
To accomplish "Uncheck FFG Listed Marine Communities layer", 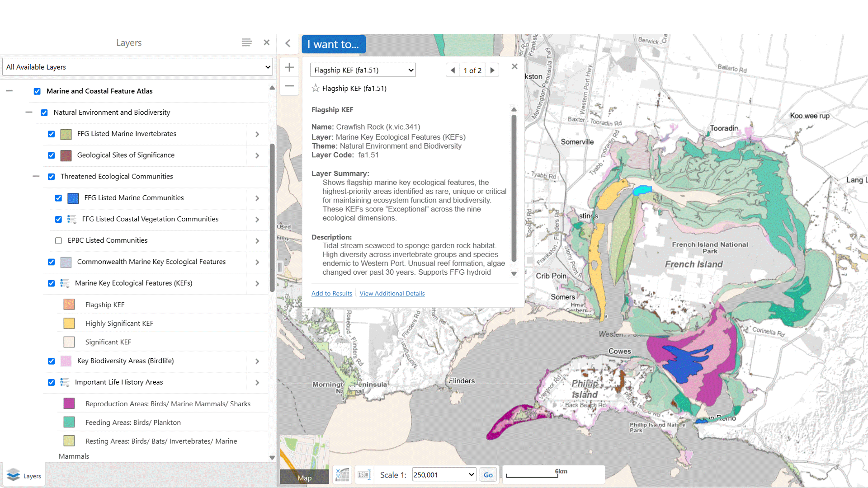I will (x=59, y=198).
